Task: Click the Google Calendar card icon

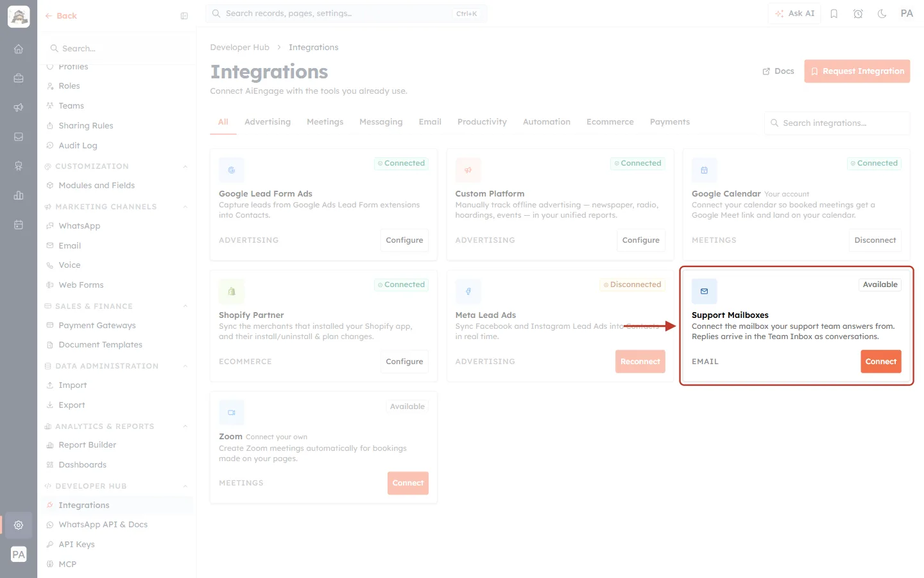Action: (704, 170)
